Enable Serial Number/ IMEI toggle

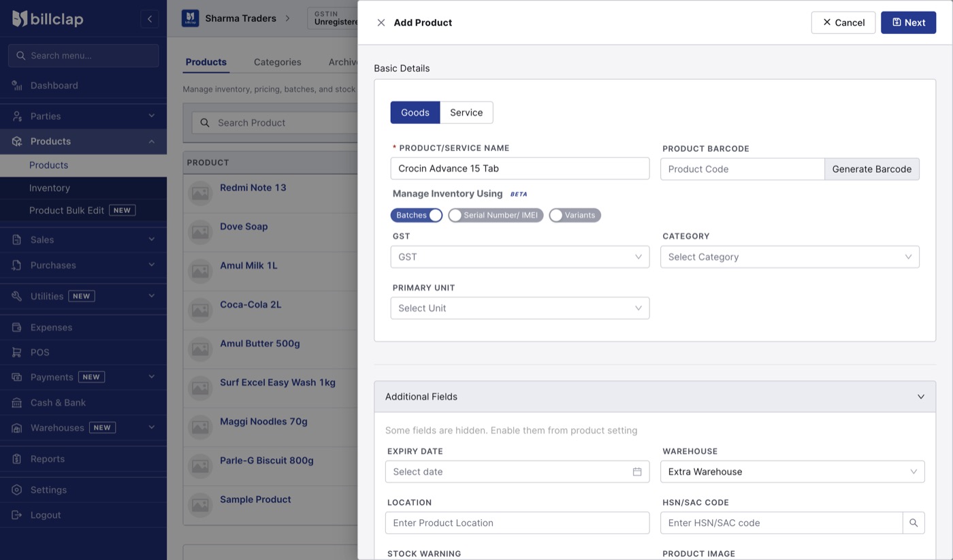[496, 215]
